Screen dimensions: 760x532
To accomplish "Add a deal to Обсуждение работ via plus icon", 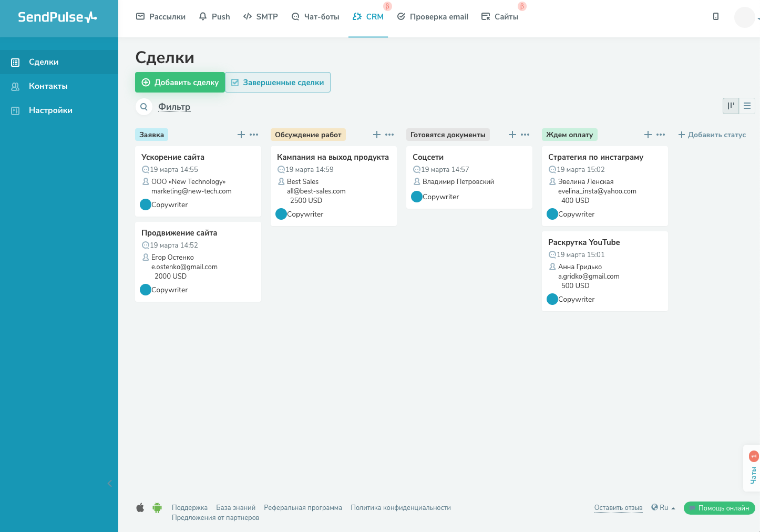I will pyautogui.click(x=376, y=135).
